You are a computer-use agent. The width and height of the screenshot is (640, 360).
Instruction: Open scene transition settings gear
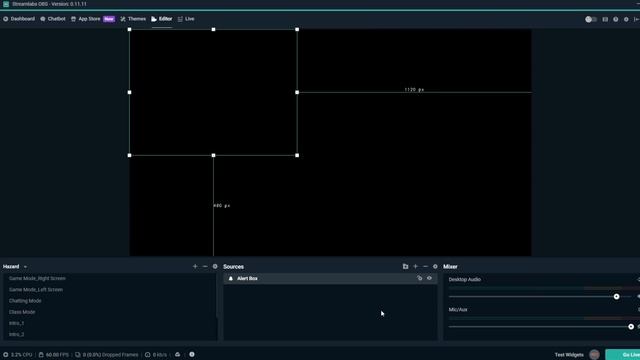coord(215,267)
